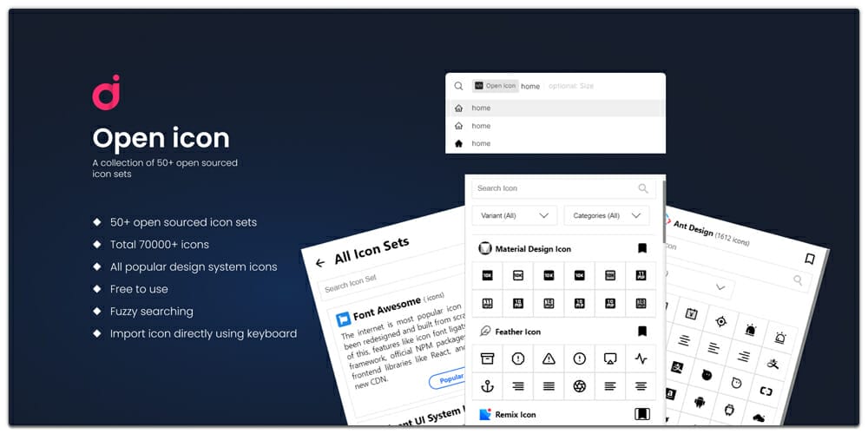Choose the API link icon in Ant Design panel
868x434 pixels.
[766, 391]
